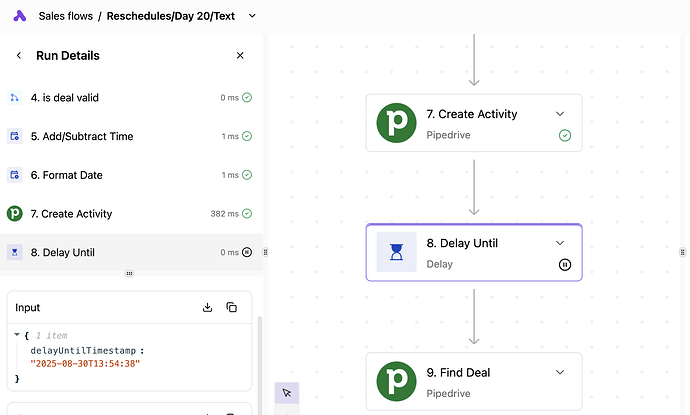Click the hourglass icon on Delay Until node
This screenshot has width=690, height=415.
pos(396,252)
